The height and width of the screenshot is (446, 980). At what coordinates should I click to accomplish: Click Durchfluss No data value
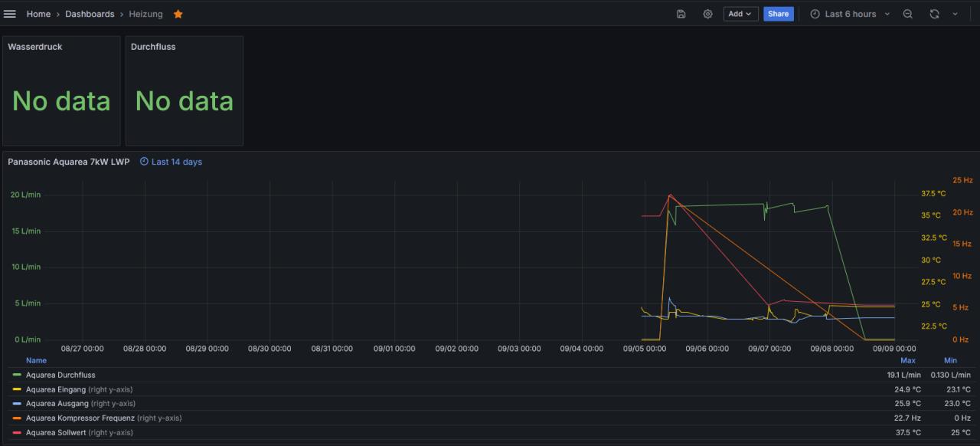coord(185,101)
